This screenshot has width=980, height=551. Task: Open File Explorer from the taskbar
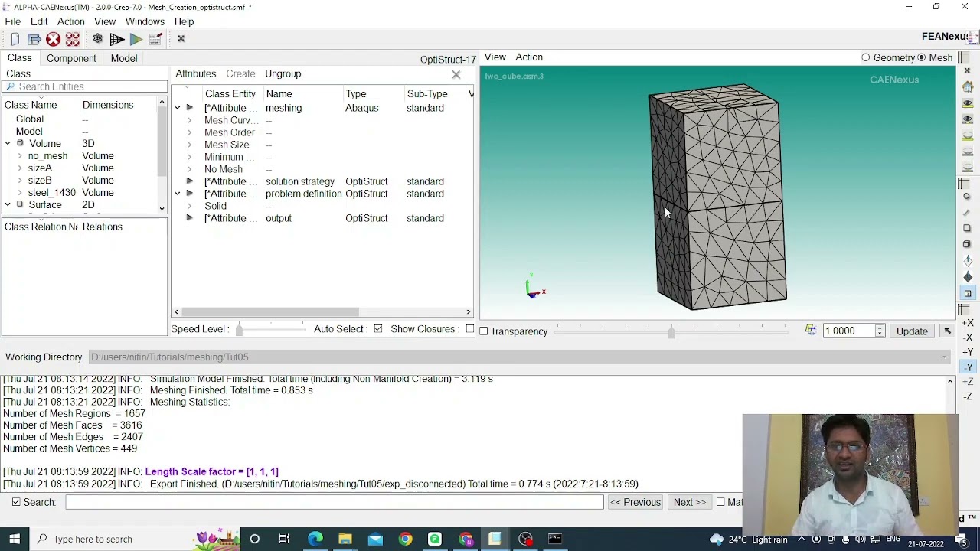345,539
